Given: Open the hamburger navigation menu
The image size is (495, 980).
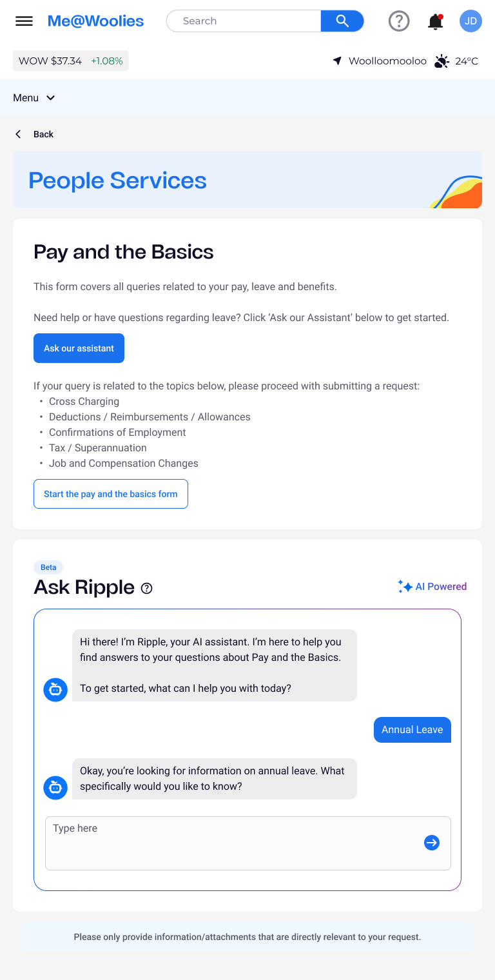Looking at the screenshot, I should click(x=24, y=21).
